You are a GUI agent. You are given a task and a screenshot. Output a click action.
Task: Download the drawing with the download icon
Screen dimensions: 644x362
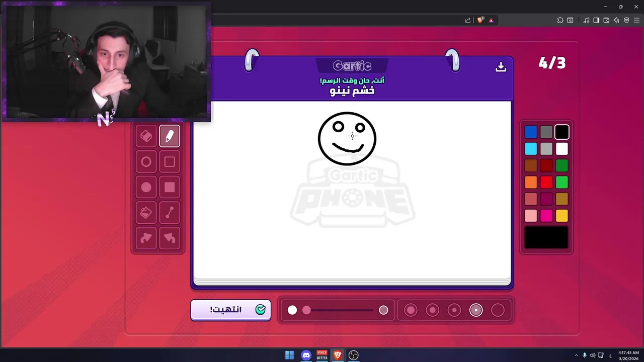coord(501,66)
